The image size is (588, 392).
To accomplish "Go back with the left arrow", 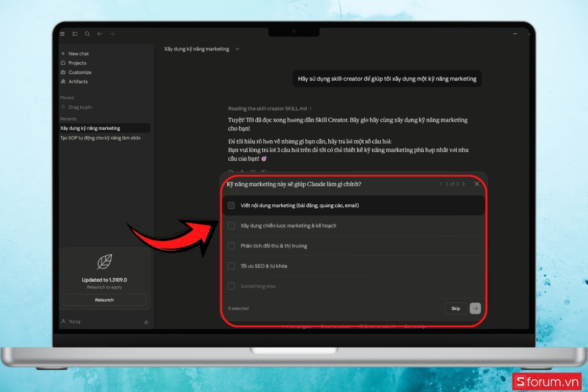I will (100, 34).
